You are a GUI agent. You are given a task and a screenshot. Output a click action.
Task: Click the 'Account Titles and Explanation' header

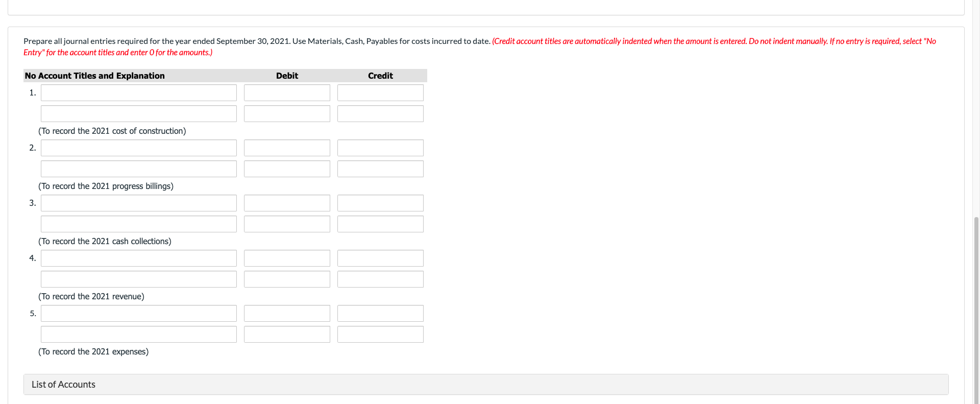coord(102,76)
